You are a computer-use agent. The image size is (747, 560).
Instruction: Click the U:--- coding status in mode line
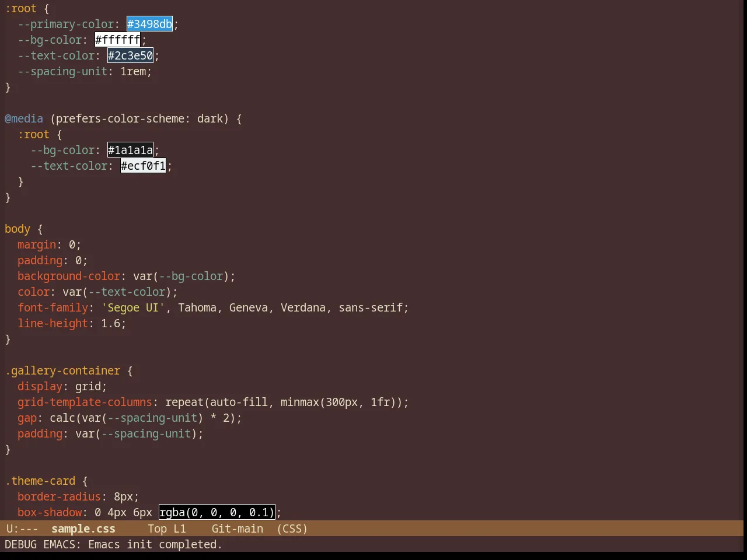pos(22,528)
